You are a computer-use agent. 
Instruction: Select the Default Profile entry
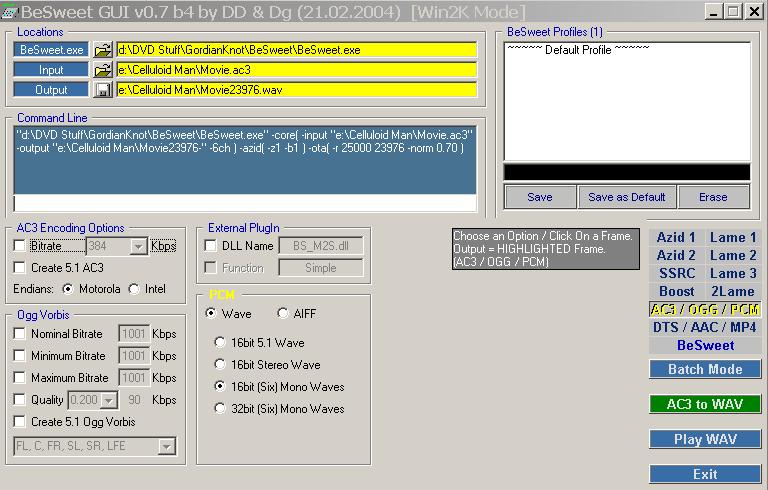point(578,49)
